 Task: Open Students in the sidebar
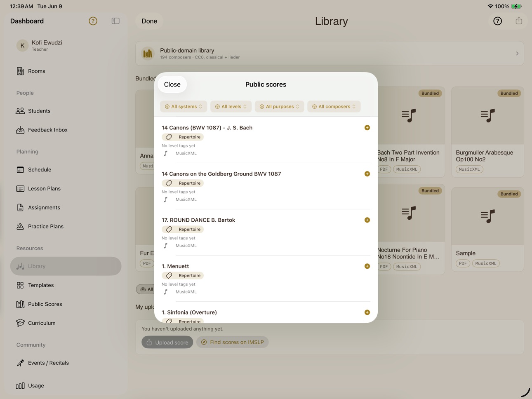(x=66, y=111)
